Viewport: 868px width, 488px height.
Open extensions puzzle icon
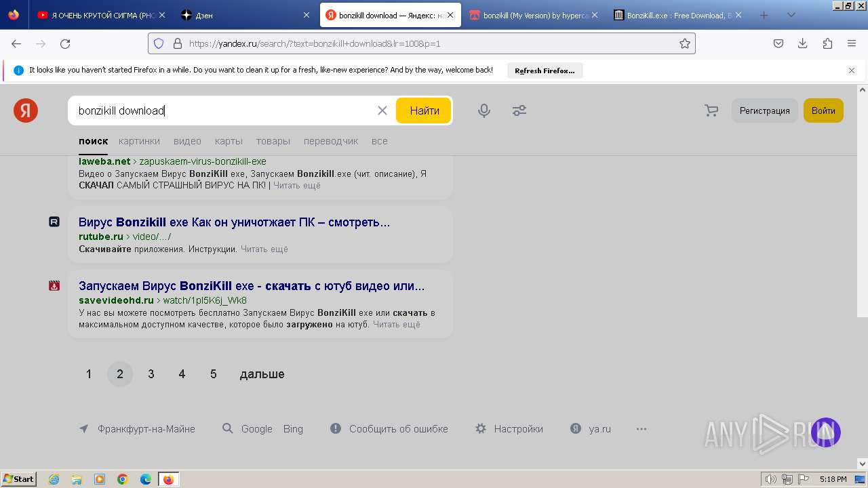pyautogui.click(x=827, y=43)
